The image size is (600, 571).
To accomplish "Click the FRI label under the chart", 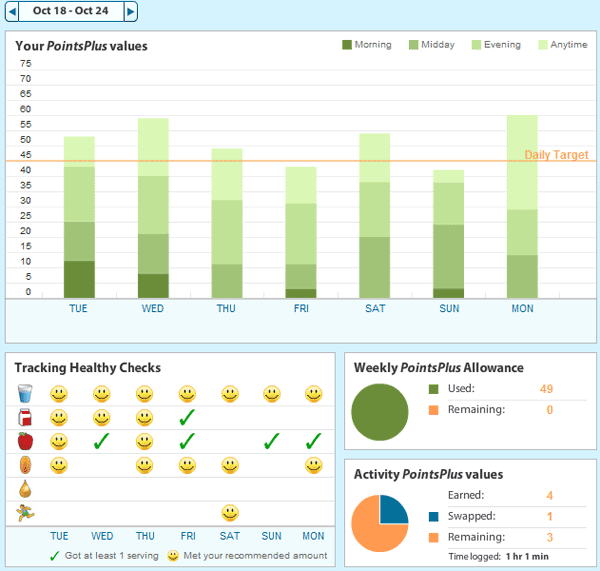I will (x=301, y=308).
